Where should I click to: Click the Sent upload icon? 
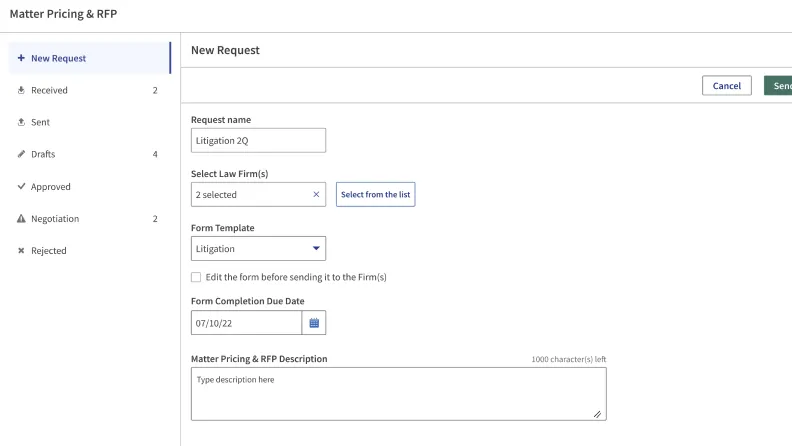pyautogui.click(x=21, y=122)
